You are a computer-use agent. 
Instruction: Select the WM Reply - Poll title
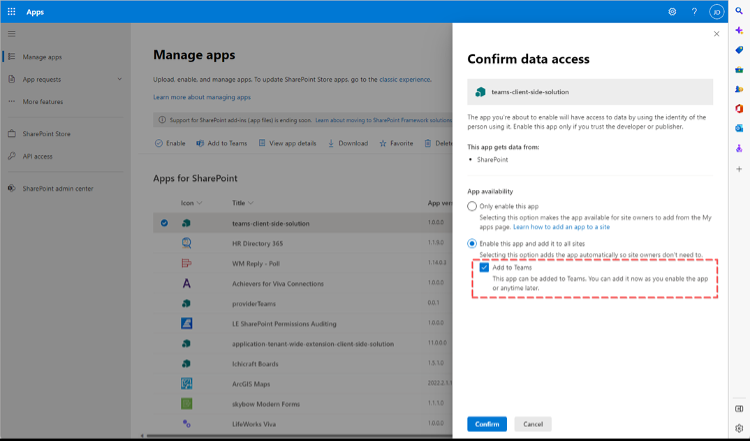[256, 264]
